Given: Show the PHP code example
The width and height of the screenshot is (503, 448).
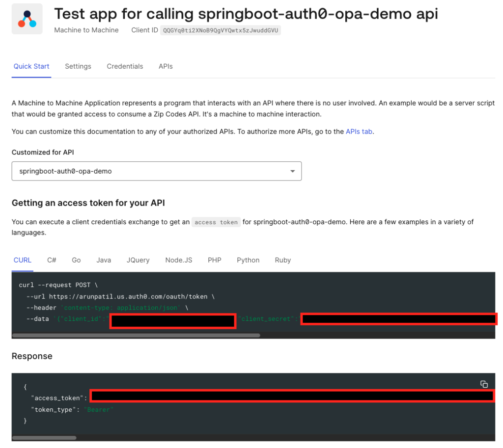Looking at the screenshot, I should [x=215, y=260].
